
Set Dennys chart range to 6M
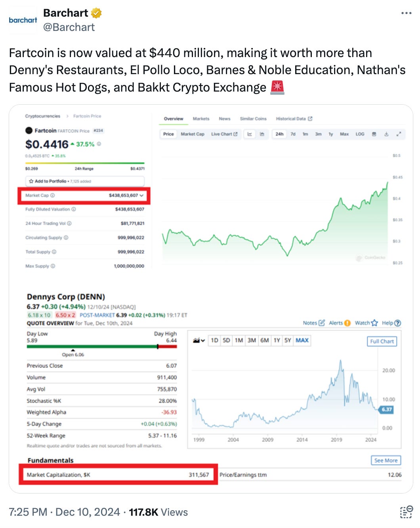[265, 341]
